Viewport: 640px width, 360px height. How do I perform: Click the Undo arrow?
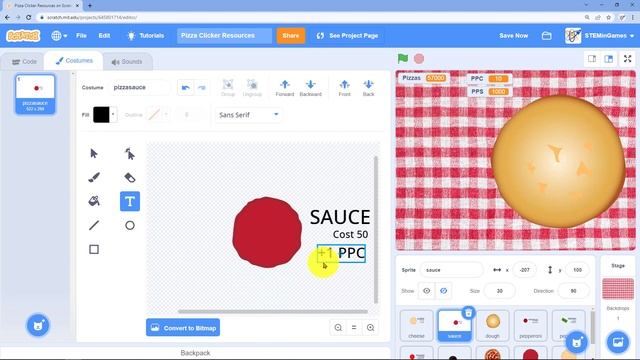[186, 88]
